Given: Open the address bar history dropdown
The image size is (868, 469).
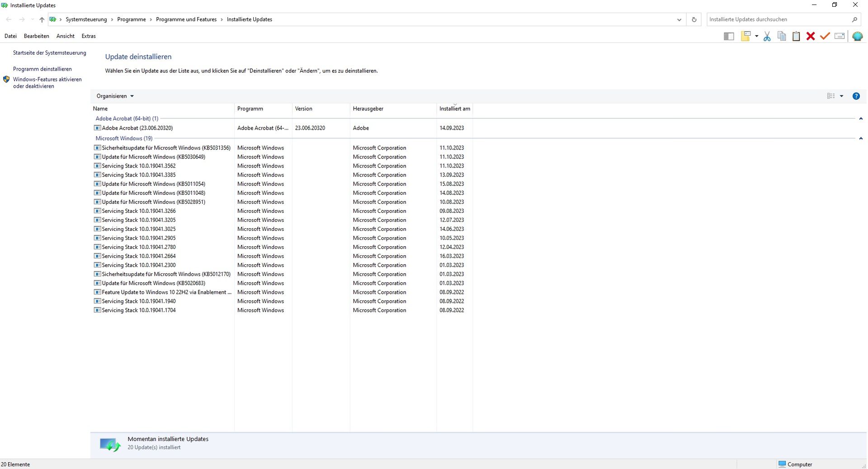Looking at the screenshot, I should click(679, 19).
